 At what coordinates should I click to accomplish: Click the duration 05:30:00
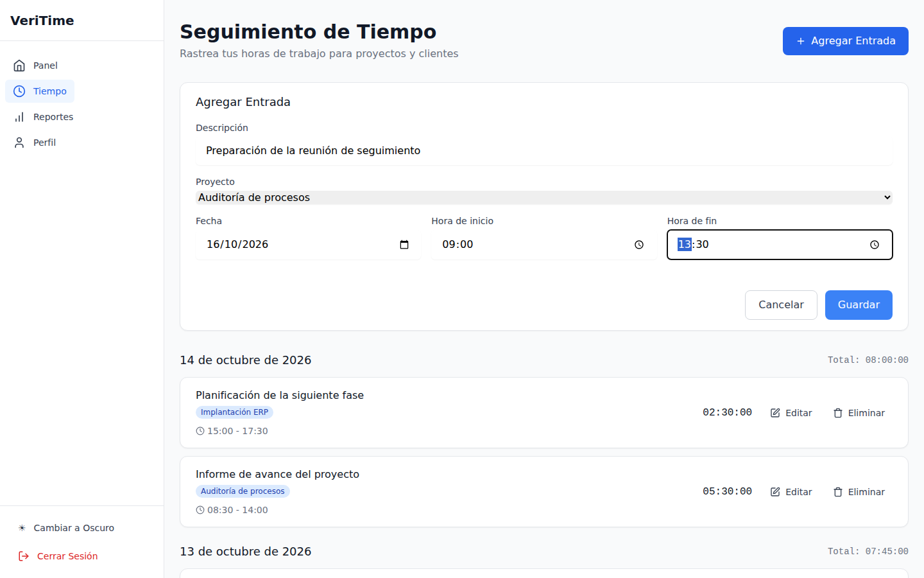727,491
